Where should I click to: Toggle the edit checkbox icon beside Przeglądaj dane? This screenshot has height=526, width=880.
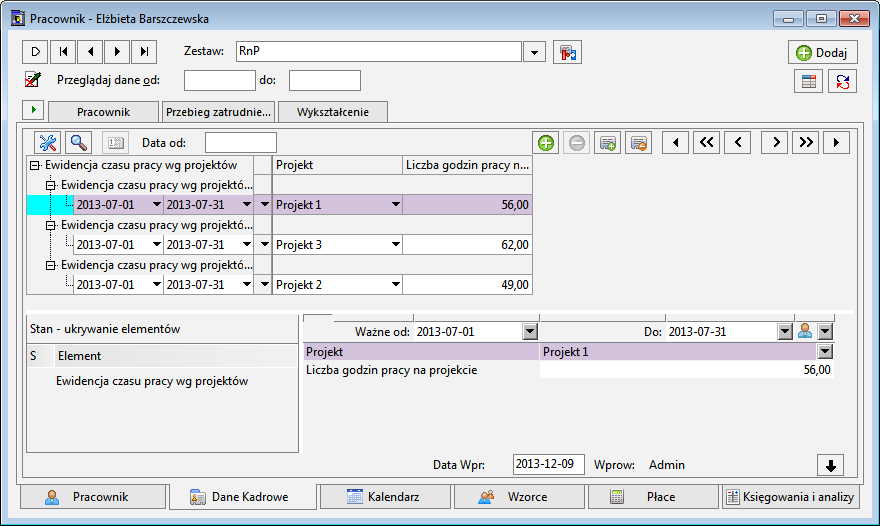[x=32, y=80]
